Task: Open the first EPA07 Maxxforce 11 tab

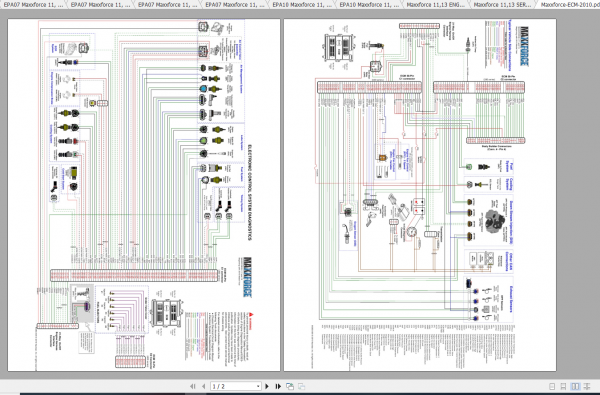Action: click(x=33, y=5)
